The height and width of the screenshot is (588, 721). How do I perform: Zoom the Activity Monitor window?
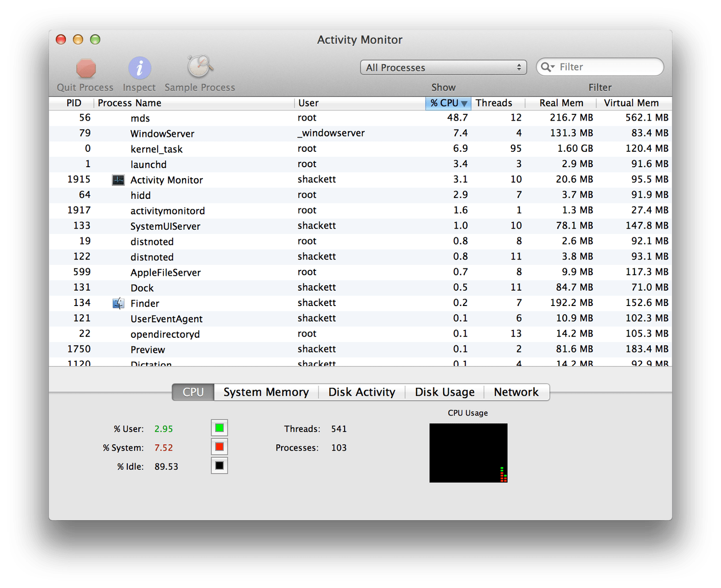[x=95, y=39]
